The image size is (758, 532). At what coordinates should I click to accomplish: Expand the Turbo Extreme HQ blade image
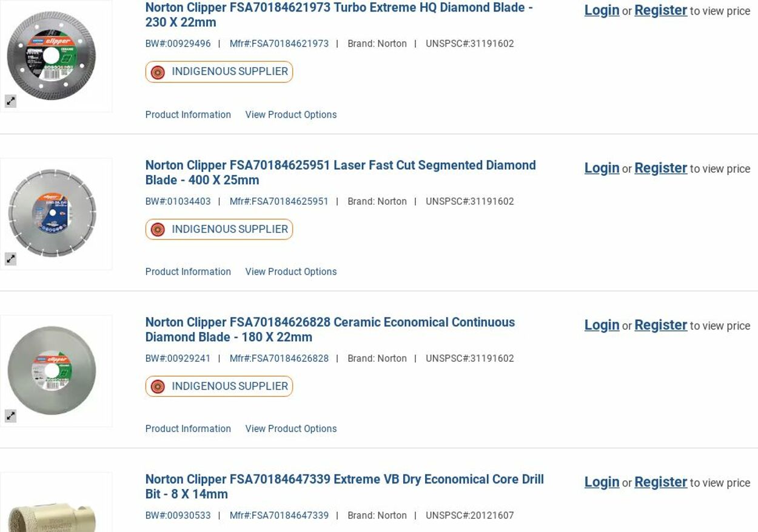pyautogui.click(x=10, y=102)
